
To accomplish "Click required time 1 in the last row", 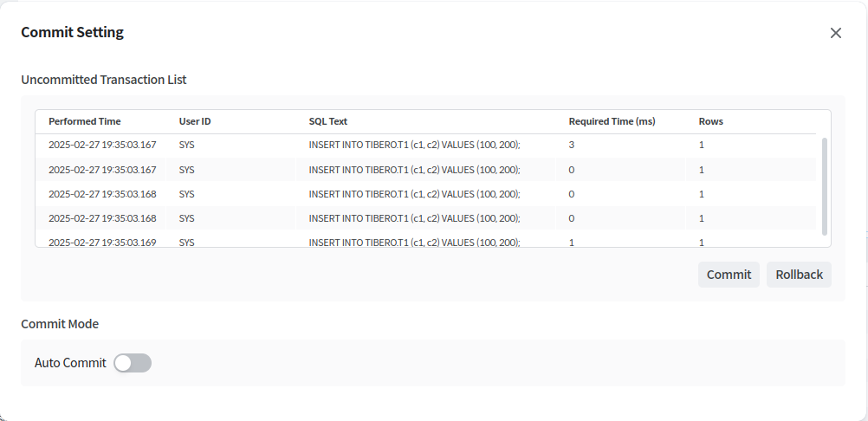I will 572,242.
